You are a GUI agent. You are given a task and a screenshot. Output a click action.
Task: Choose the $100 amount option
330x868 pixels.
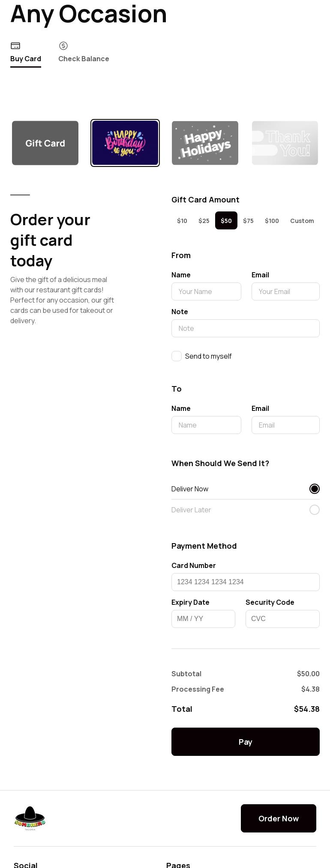click(272, 221)
